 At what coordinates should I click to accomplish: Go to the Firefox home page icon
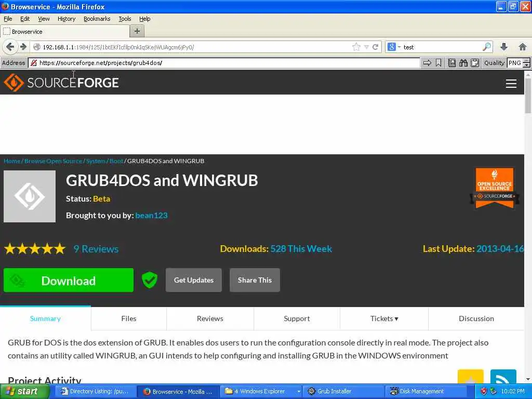523,47
